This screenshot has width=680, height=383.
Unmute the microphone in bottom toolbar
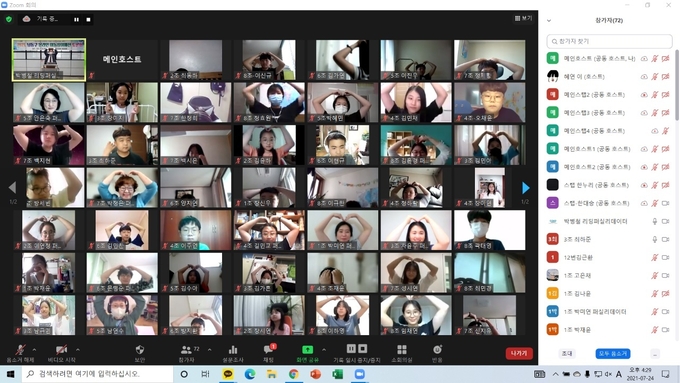[20, 350]
